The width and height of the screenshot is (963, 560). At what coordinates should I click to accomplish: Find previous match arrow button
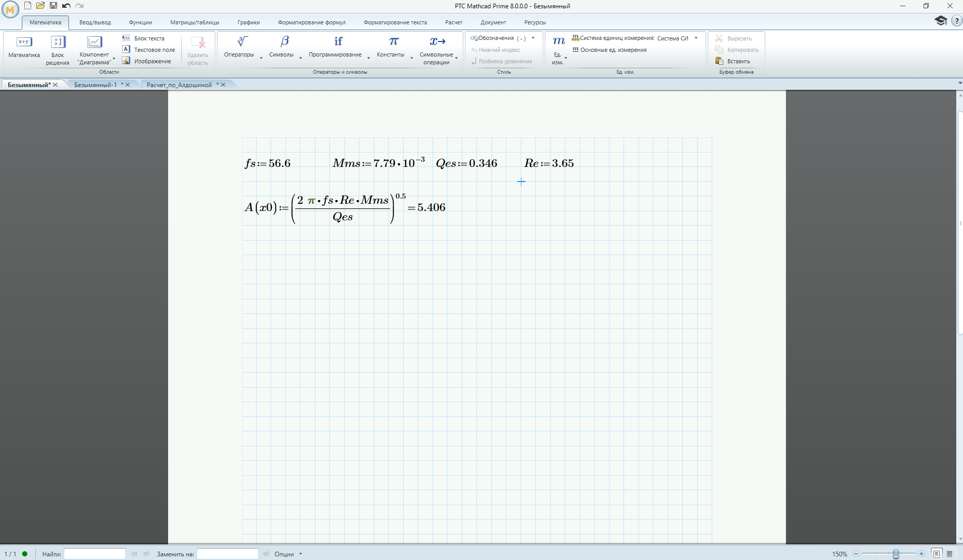(134, 554)
